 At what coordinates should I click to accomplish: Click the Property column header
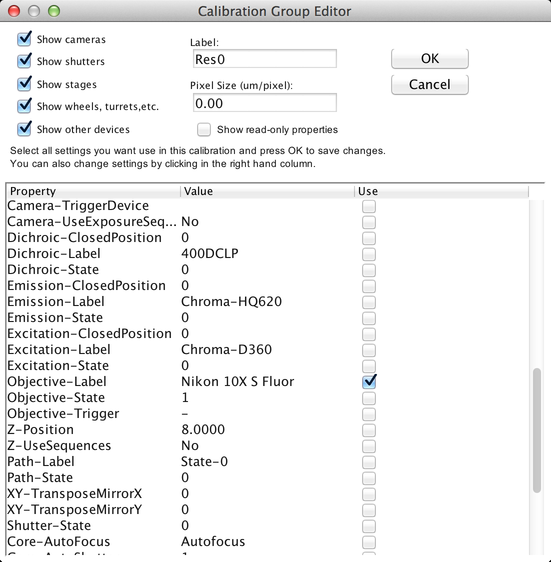click(93, 191)
